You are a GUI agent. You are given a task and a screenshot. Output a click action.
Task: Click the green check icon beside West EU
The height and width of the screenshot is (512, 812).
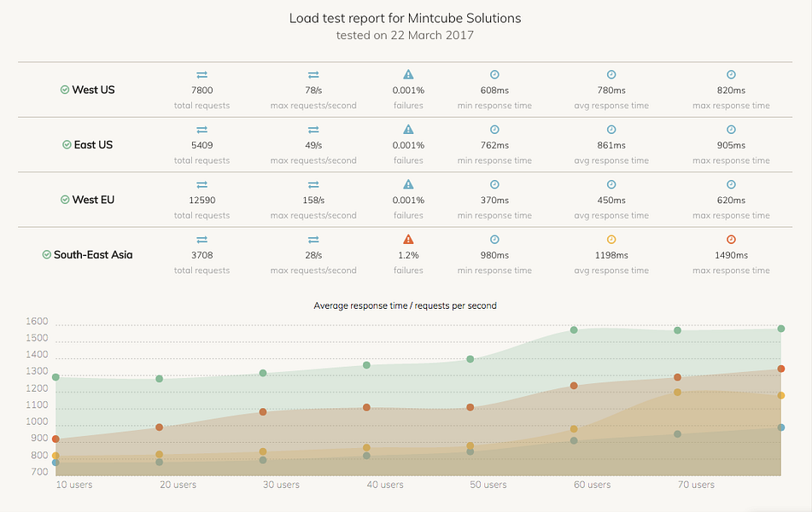point(65,200)
